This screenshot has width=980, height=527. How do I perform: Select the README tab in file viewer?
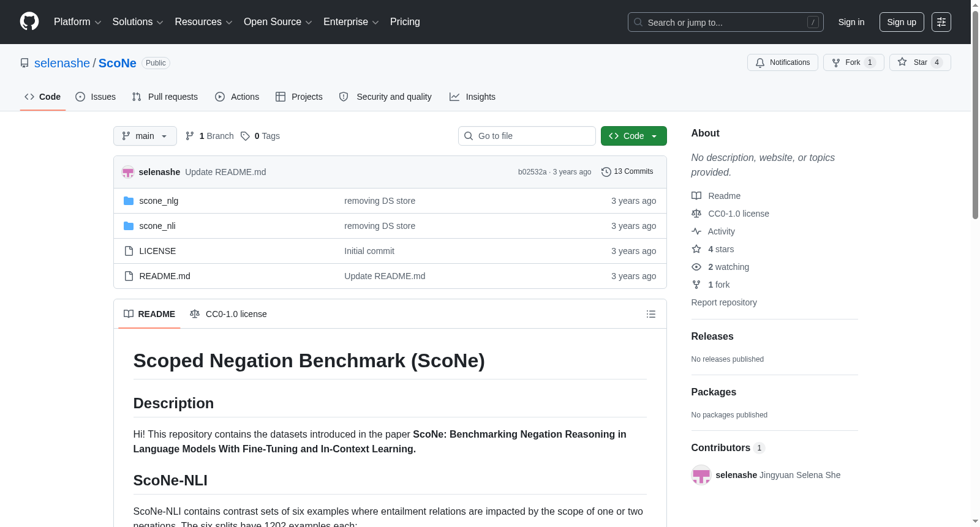pyautogui.click(x=149, y=314)
